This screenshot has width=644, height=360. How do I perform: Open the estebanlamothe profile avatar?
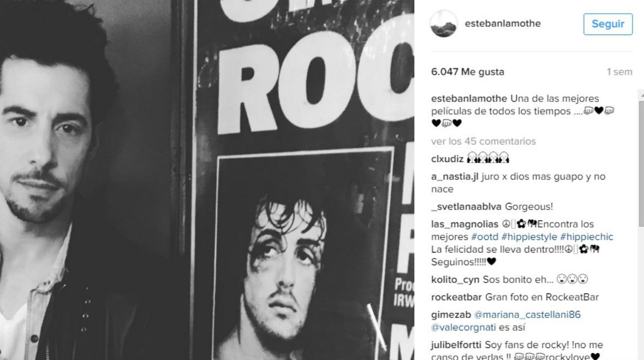pos(444,24)
